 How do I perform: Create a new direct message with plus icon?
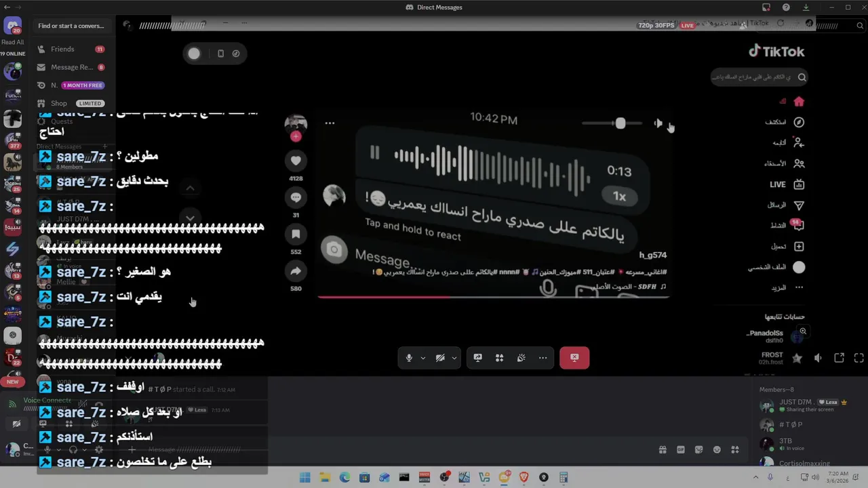click(x=105, y=146)
